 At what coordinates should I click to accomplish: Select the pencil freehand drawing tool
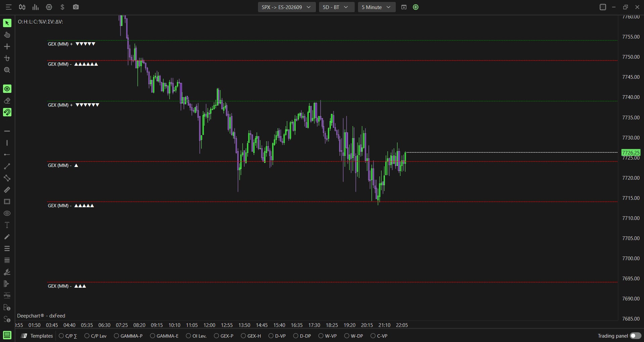7,237
